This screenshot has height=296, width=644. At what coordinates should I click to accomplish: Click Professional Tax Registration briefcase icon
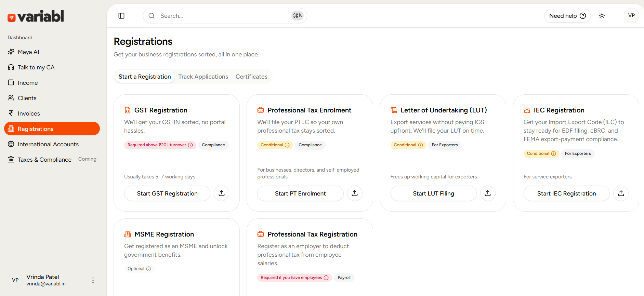[261, 234]
